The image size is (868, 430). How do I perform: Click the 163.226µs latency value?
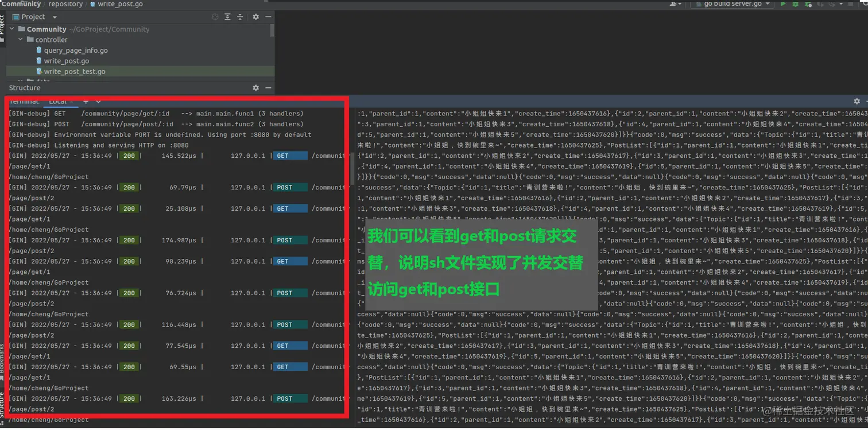(179, 398)
